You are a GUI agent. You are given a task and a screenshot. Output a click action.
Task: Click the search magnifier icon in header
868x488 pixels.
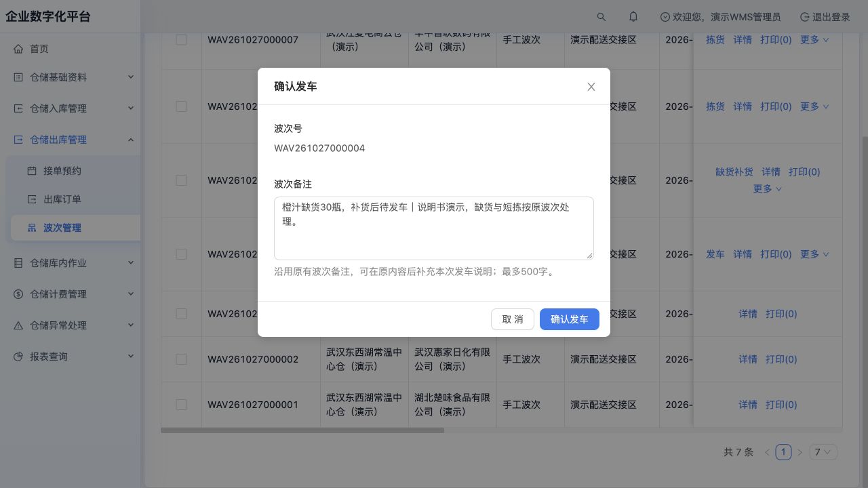(x=601, y=17)
